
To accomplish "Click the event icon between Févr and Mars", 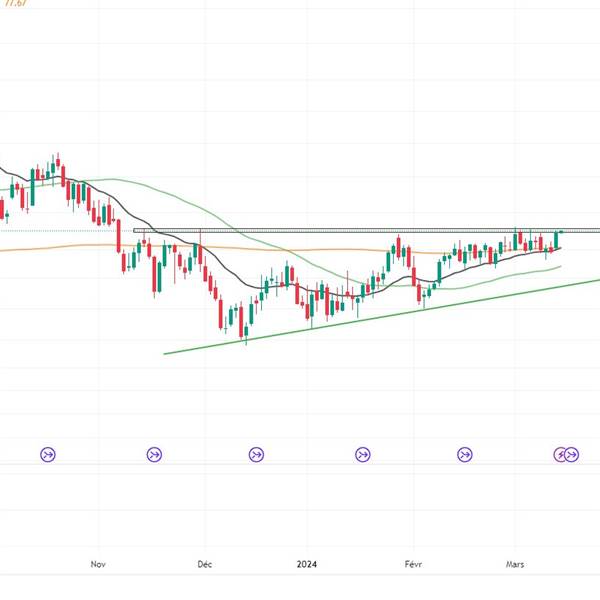I will pos(464,455).
